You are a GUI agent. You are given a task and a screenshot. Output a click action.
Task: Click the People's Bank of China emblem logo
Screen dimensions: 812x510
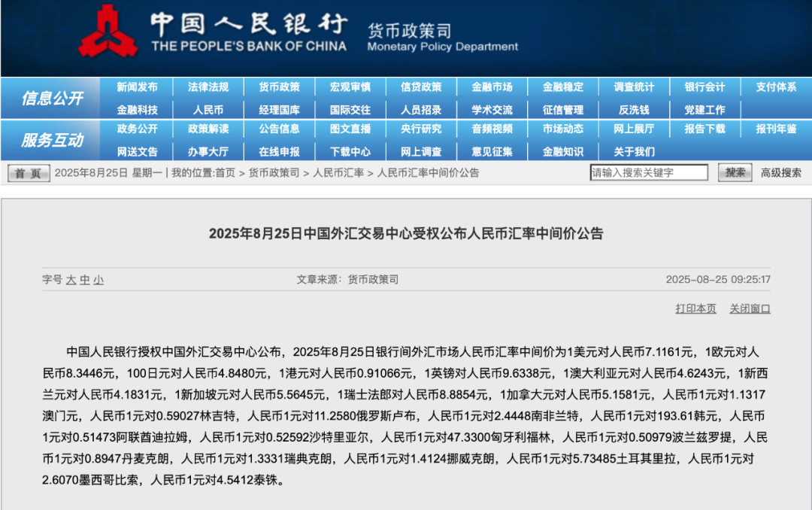tap(109, 30)
